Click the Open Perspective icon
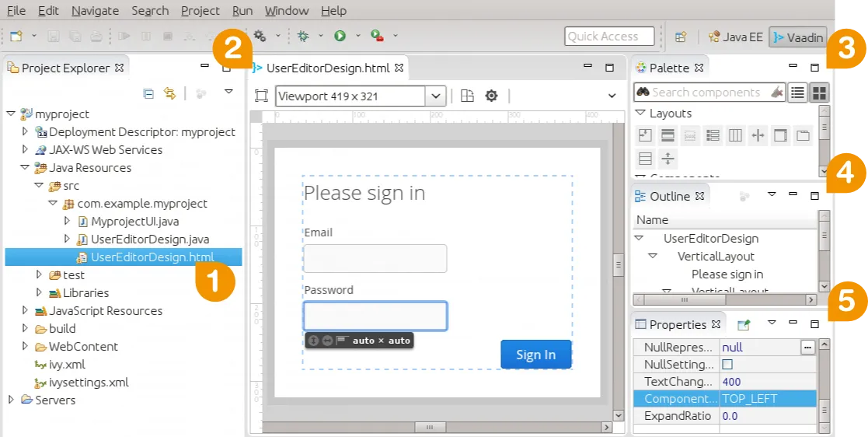 [x=681, y=37]
